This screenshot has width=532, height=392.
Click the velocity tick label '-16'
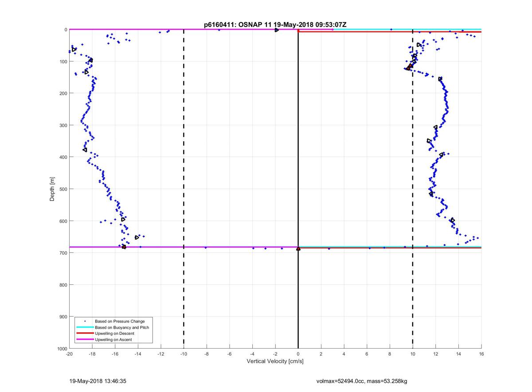click(115, 354)
